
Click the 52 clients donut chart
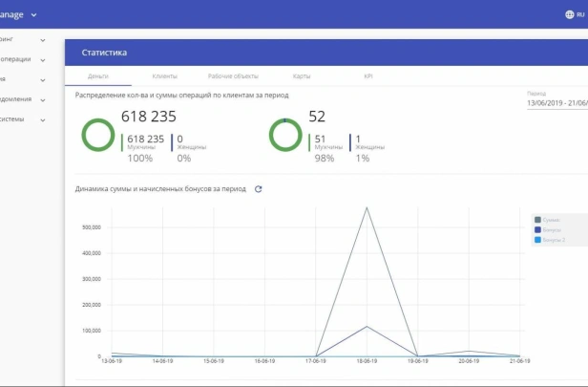coord(285,135)
